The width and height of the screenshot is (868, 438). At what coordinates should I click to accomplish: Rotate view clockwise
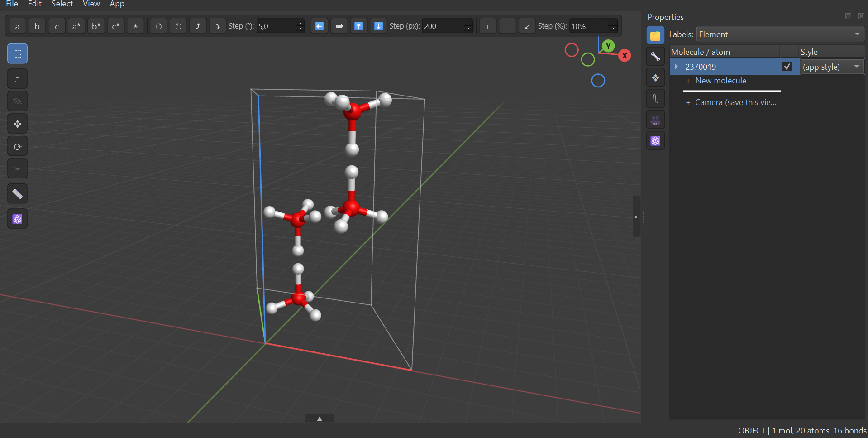tap(178, 26)
